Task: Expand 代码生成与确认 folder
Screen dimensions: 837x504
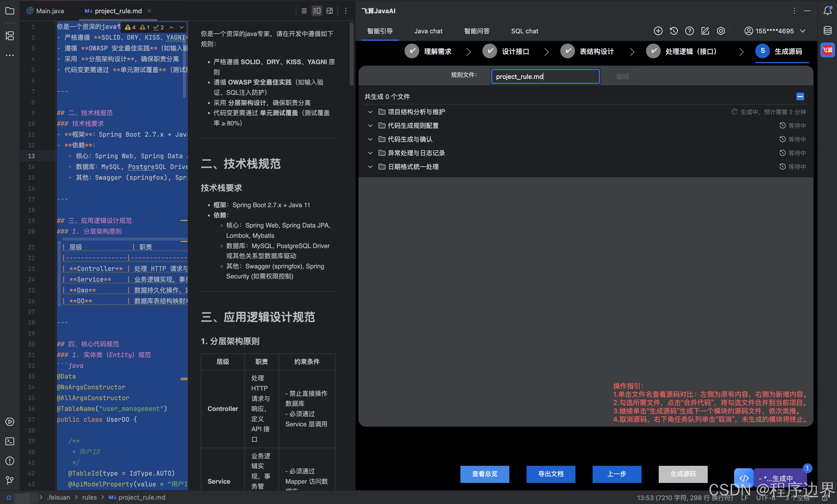Action: [370, 139]
